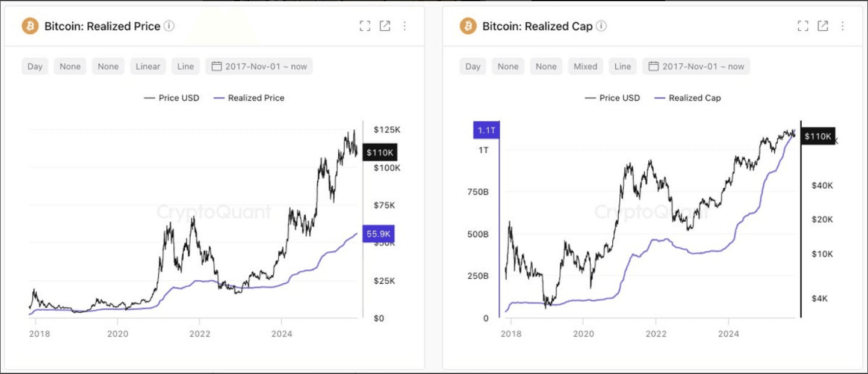The width and height of the screenshot is (868, 374).
Task: Click Bitcoin logo on Realized Price card
Action: tap(29, 26)
